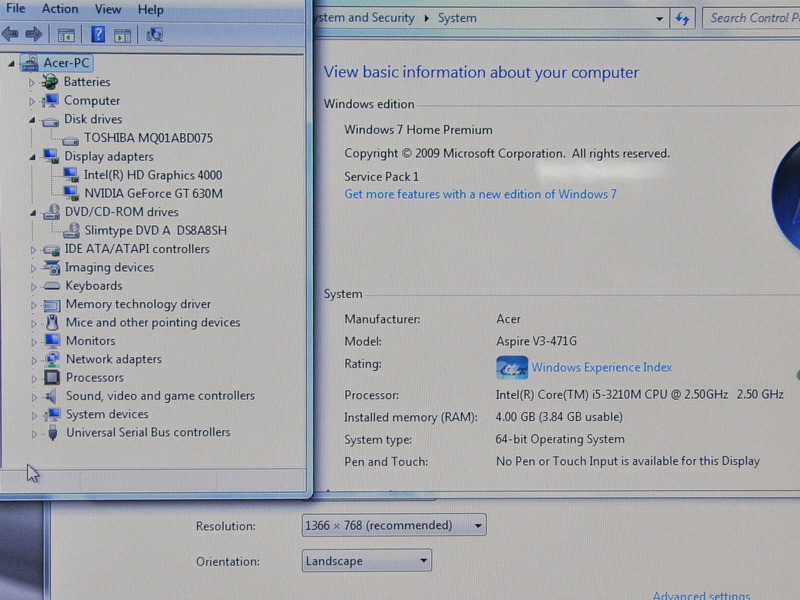
Task: Select the NVIDIA GeForce GT 630M icon
Action: [x=71, y=193]
